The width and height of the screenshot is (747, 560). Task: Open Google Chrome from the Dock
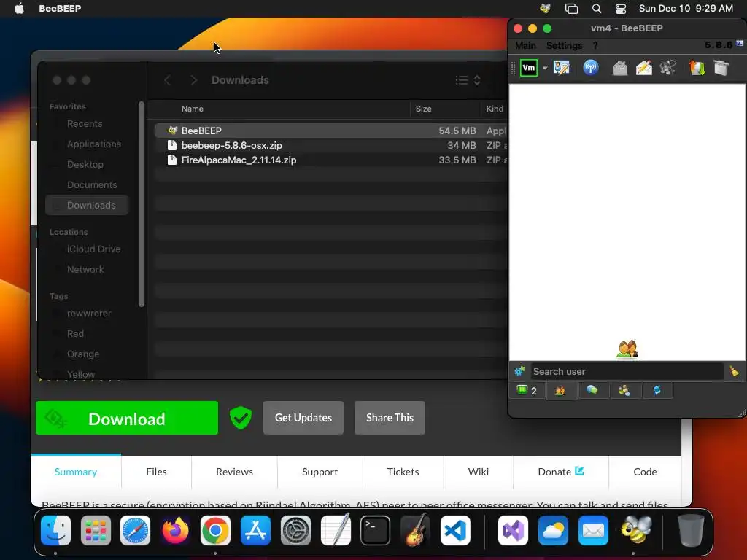(215, 531)
